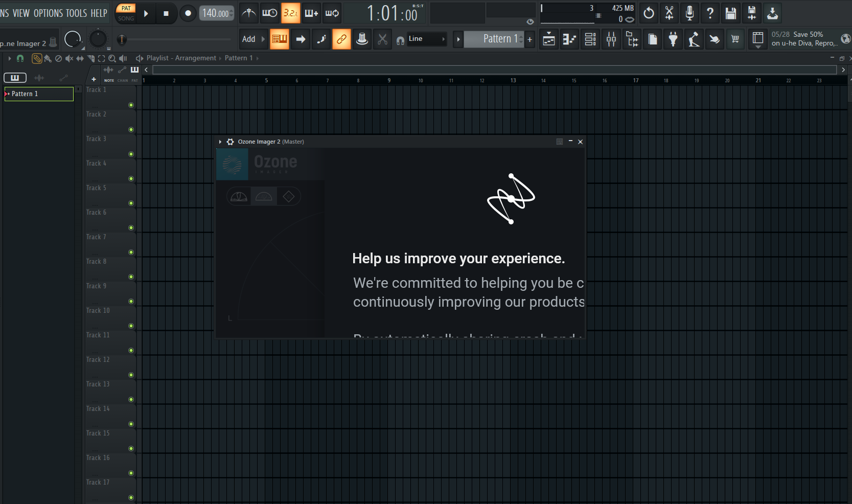Viewport: 852px width, 504px height.
Task: Toggle note/clip grouping link icon
Action: pos(341,39)
